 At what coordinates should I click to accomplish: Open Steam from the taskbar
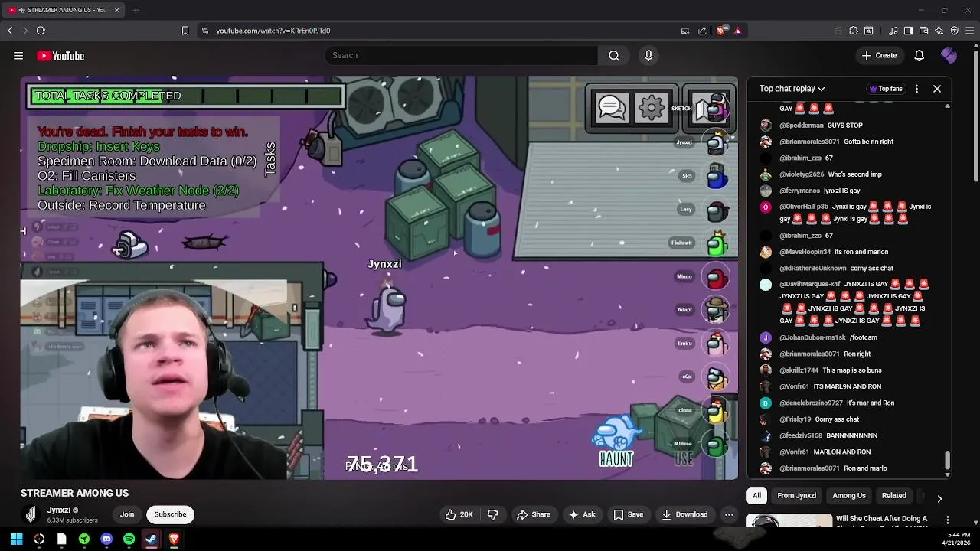coord(151,540)
